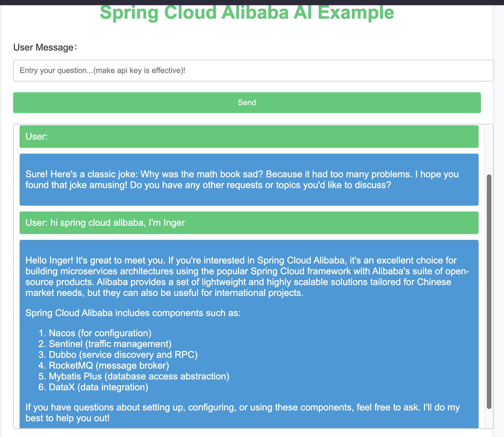Select the empty 'User:' message bubble
504x437 pixels.
tap(249, 136)
